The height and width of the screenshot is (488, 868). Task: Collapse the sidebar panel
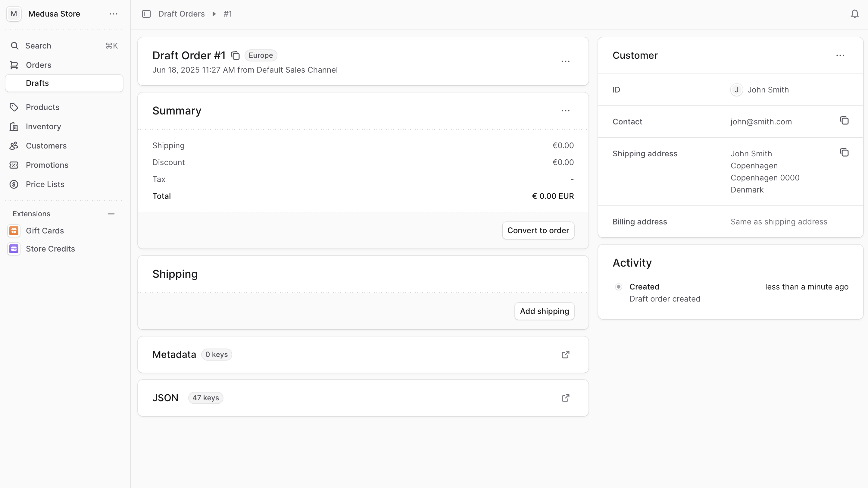click(x=146, y=14)
